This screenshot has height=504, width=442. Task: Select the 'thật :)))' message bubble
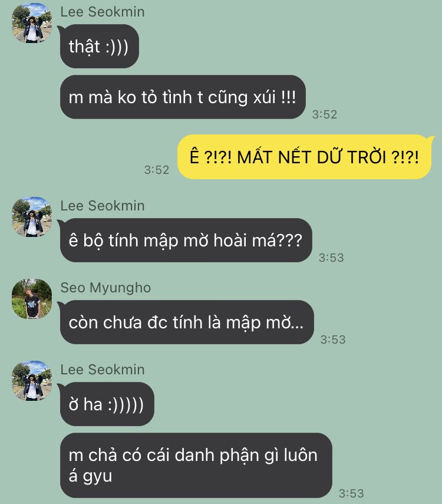point(100,47)
